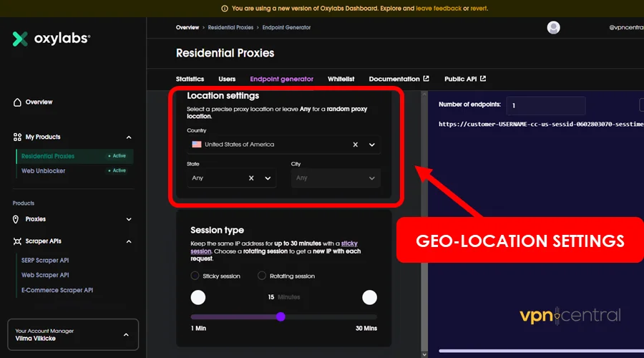644x358 pixels.
Task: Click the Oxylabs logo
Action: (x=52, y=39)
